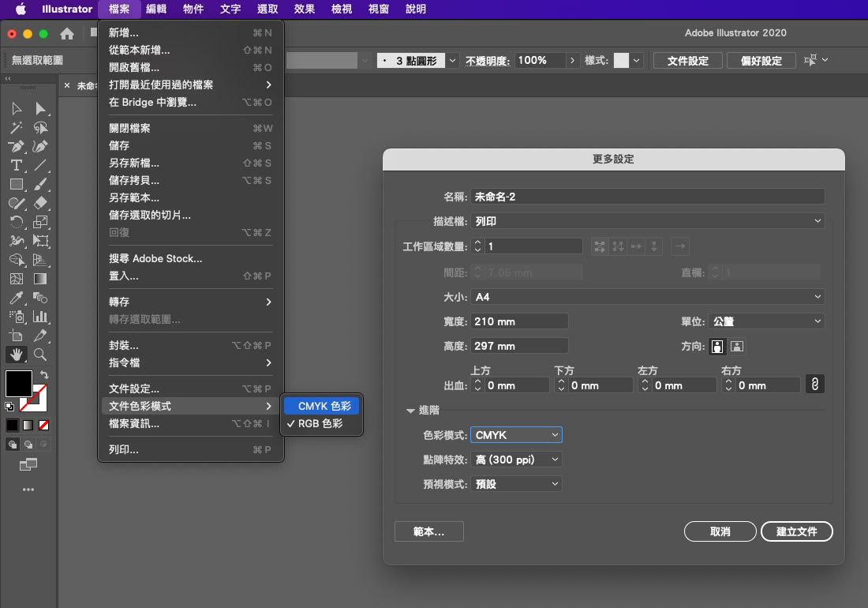Expand the 大小 A4 size dropdown
Screen dimensions: 868x608
click(647, 297)
